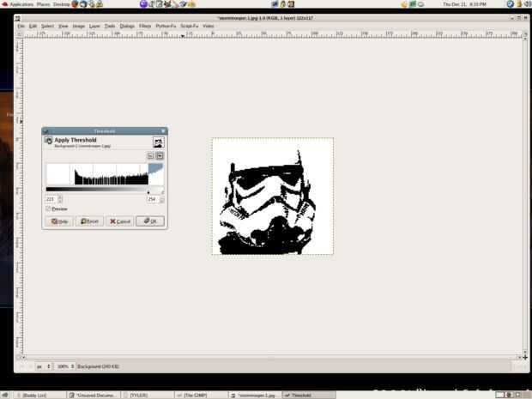Open the Layer menu
The image size is (532, 399).
[94, 26]
